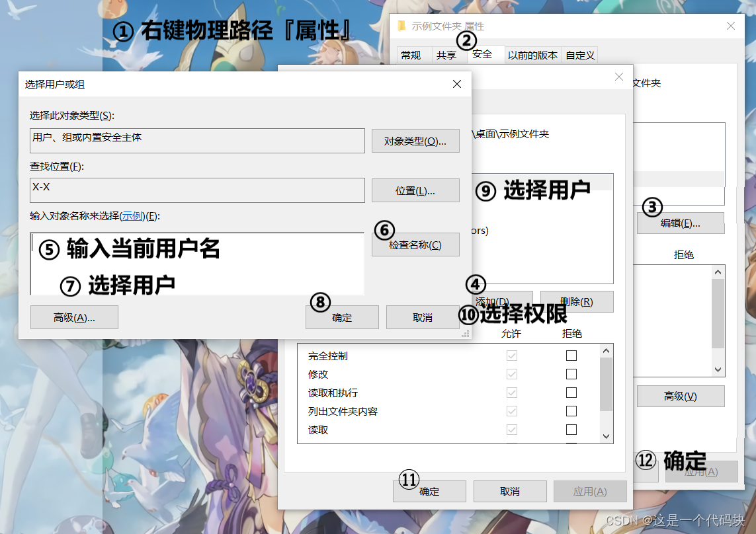Toggle the allow checkbox for 列出文件夹内容

(511, 411)
